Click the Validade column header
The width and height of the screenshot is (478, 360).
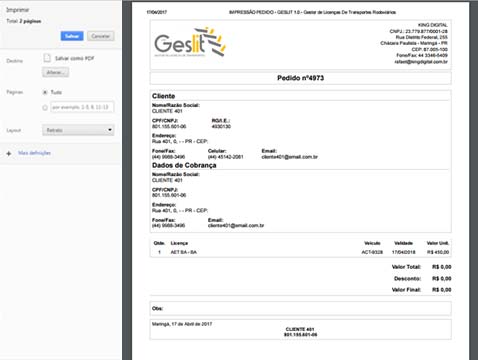click(403, 243)
